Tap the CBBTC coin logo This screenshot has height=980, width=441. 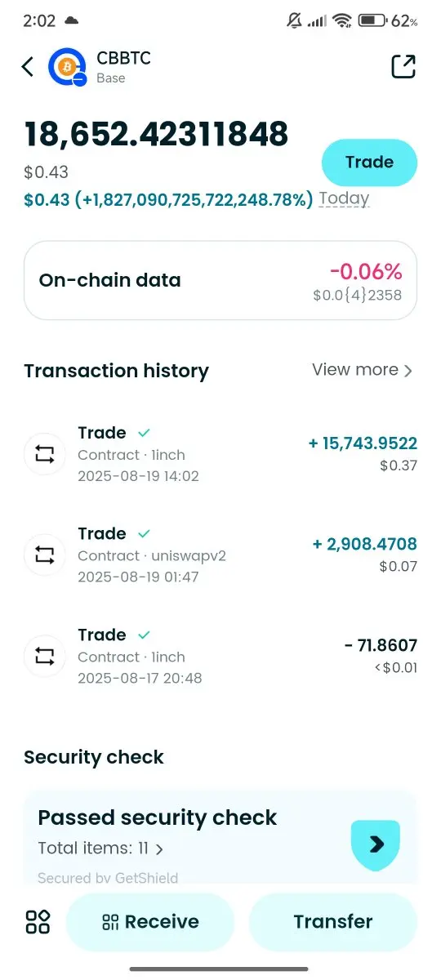click(x=67, y=68)
